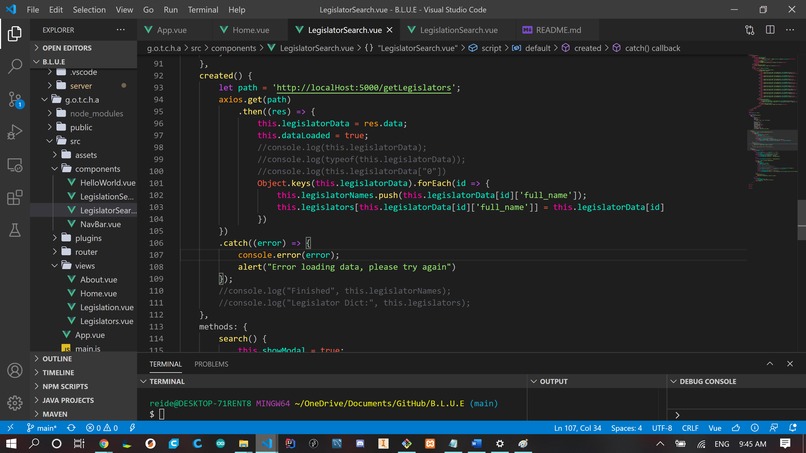Open the Windows Action Center
This screenshot has height=453, width=806.
[785, 443]
